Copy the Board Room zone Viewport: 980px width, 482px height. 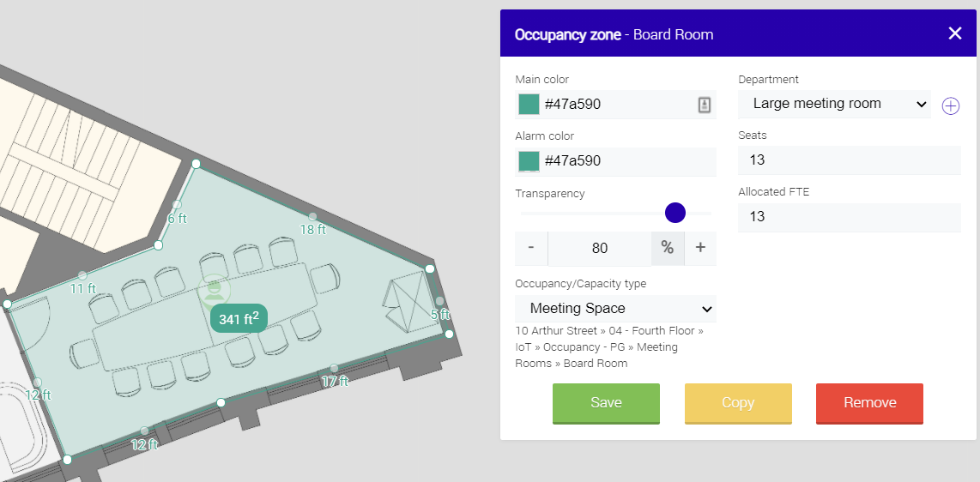click(x=738, y=403)
